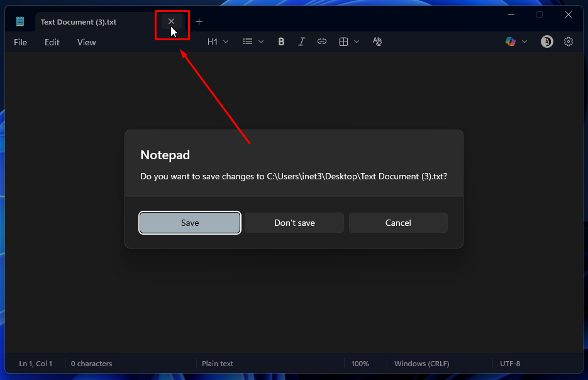Click the 100% zoom level in status bar
Screen dimensions: 588x380
click(x=360, y=364)
